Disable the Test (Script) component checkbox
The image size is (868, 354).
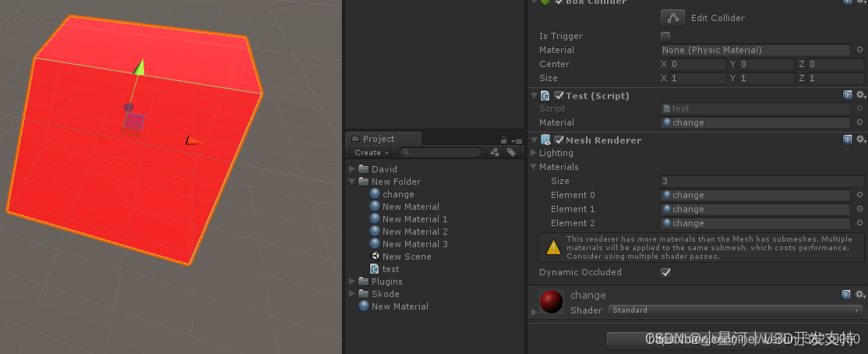pyautogui.click(x=559, y=95)
